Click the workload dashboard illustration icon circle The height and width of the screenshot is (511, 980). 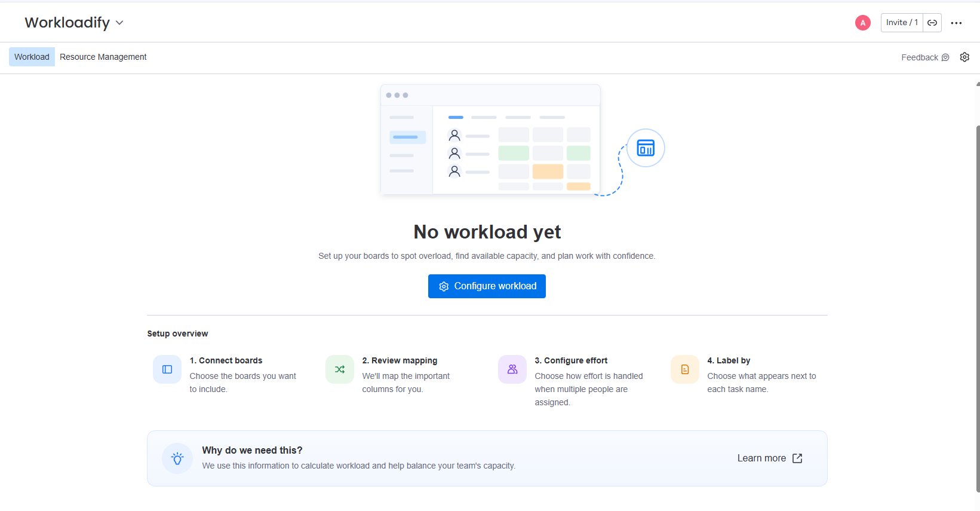[x=646, y=148]
